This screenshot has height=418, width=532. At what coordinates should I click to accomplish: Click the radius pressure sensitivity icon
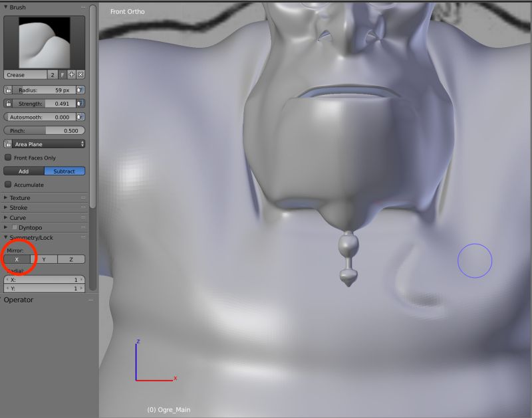tap(80, 90)
